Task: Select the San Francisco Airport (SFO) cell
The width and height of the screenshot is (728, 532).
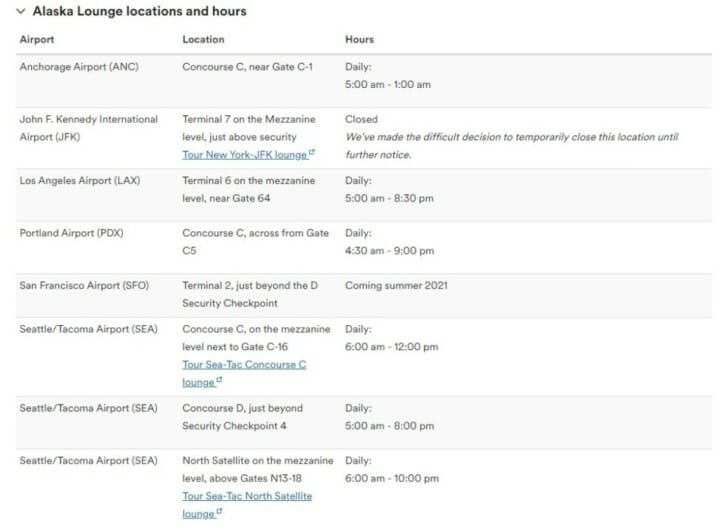Action: pos(84,285)
